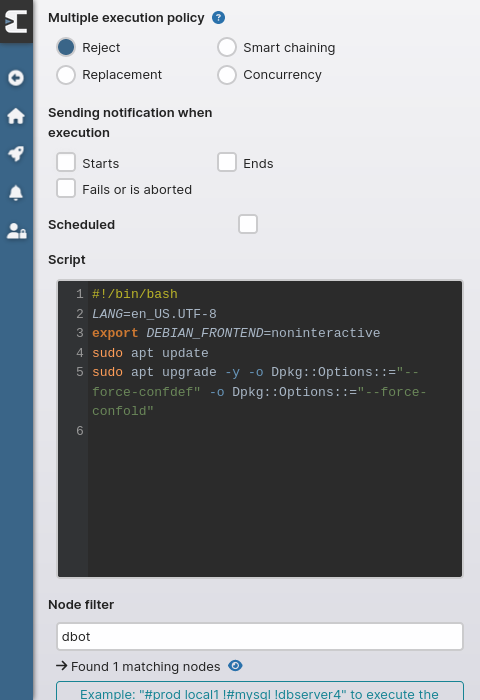Toggle the Scheduled checkbox
The width and height of the screenshot is (480, 700).
coord(248,224)
